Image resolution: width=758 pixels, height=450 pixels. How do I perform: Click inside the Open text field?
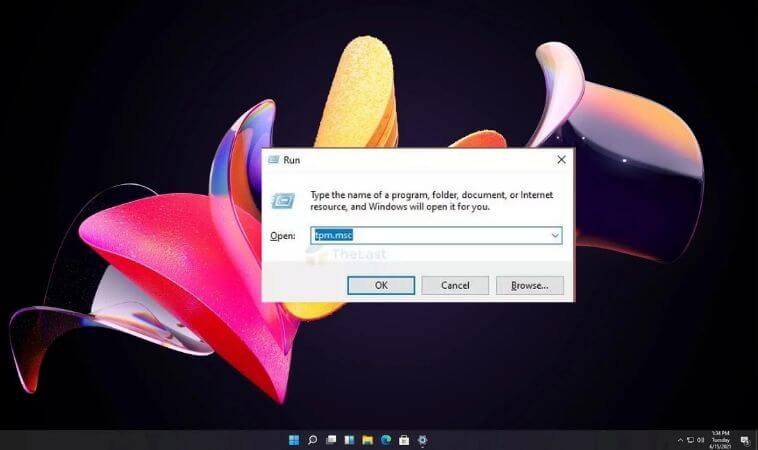[x=440, y=235]
